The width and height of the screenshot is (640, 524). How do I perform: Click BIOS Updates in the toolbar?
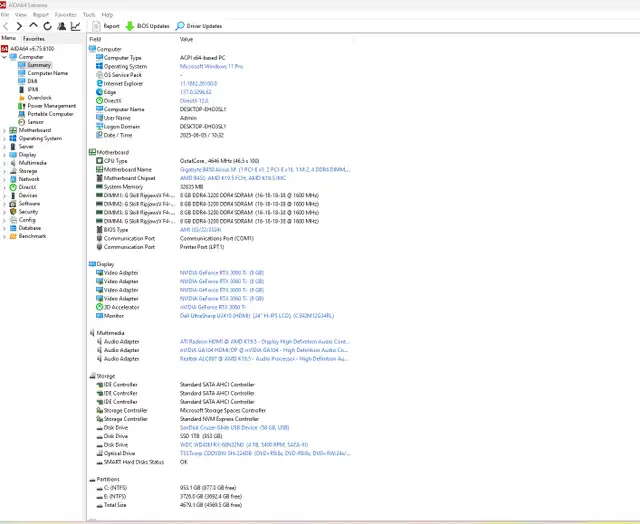click(147, 26)
